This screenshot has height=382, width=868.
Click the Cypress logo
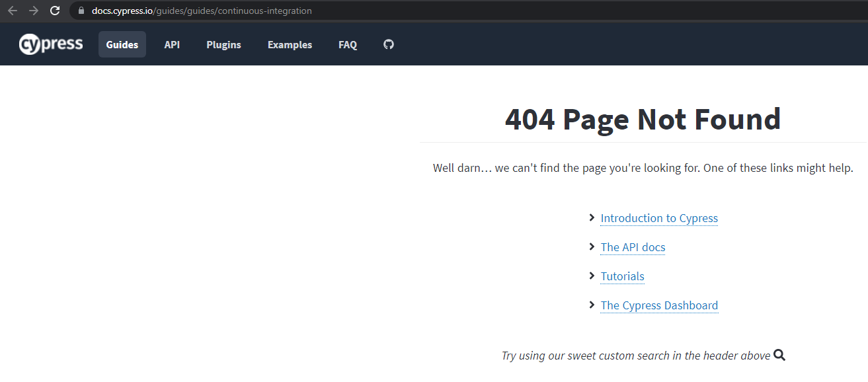(x=51, y=44)
